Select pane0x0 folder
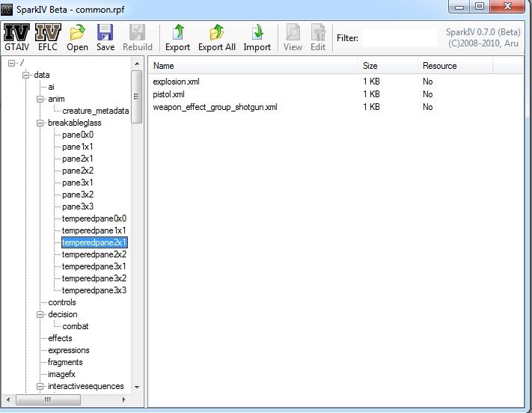 click(x=78, y=135)
